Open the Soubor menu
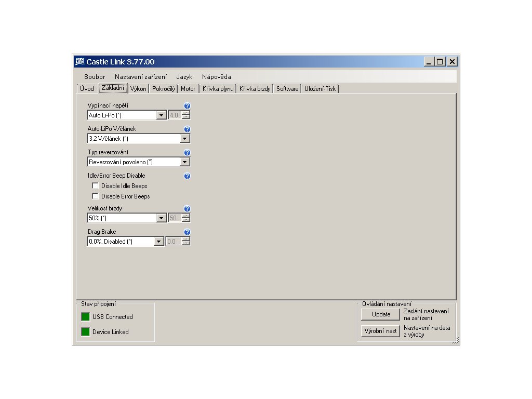This screenshot has height=399, width=532. (95, 77)
